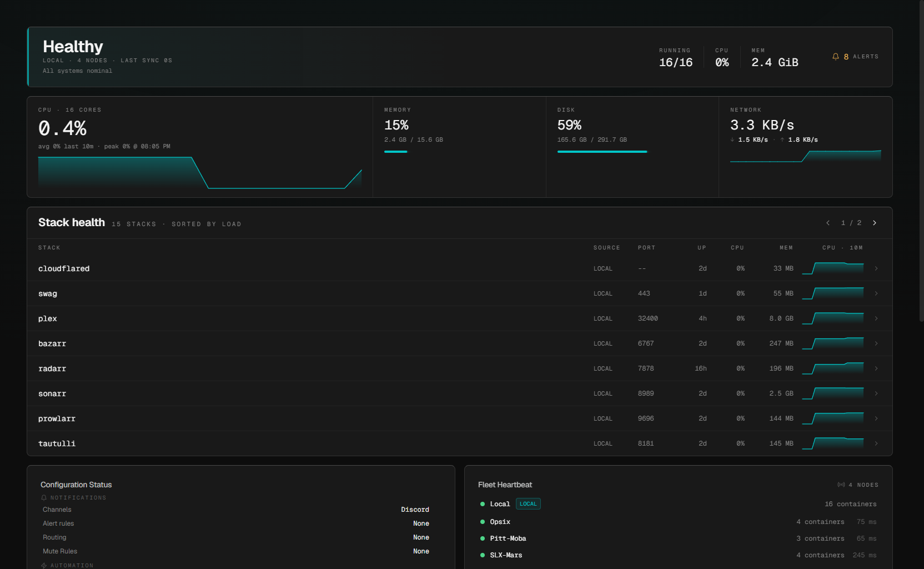Open the radarr stack entry
This screenshot has height=569, width=924.
coord(460,368)
